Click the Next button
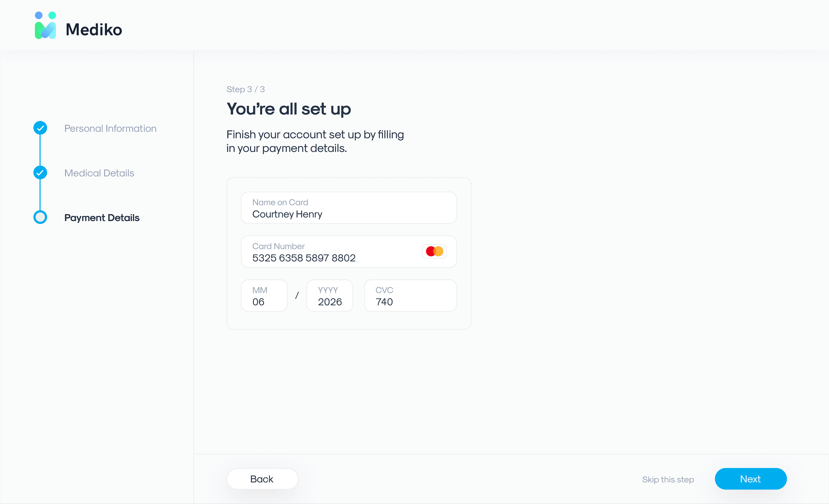 750,479
